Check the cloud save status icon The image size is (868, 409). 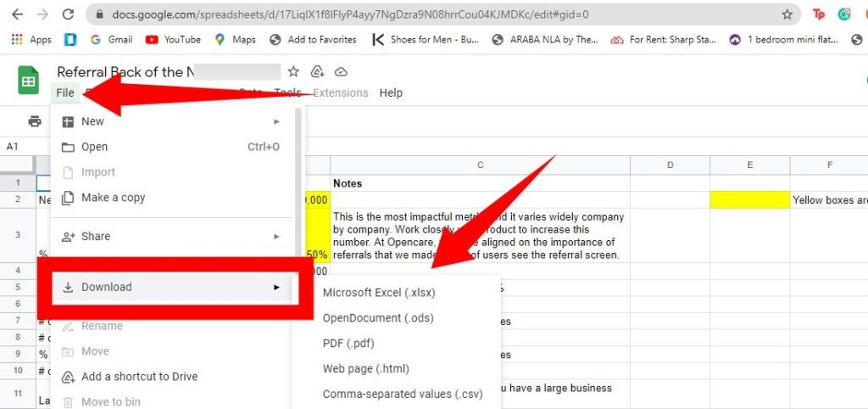[x=342, y=72]
